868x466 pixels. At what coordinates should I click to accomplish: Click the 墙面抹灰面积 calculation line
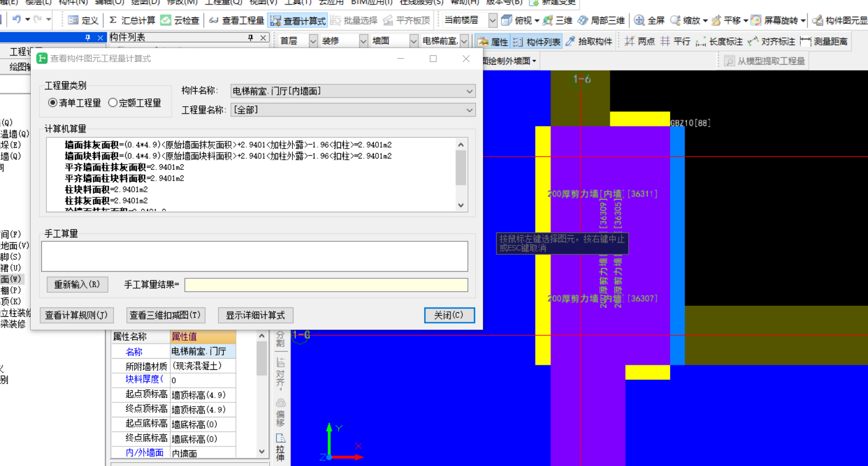(228, 145)
